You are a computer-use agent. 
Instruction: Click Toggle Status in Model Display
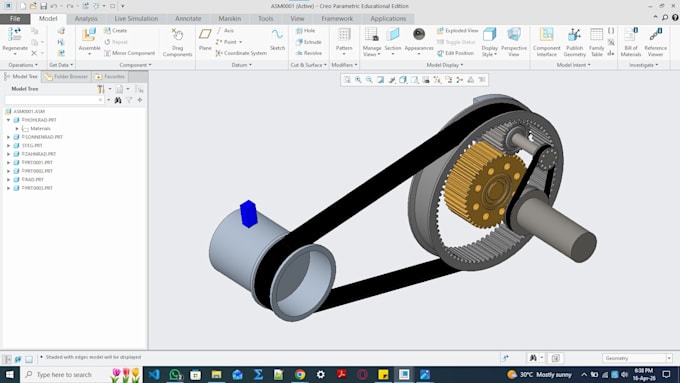pyautogui.click(x=456, y=42)
